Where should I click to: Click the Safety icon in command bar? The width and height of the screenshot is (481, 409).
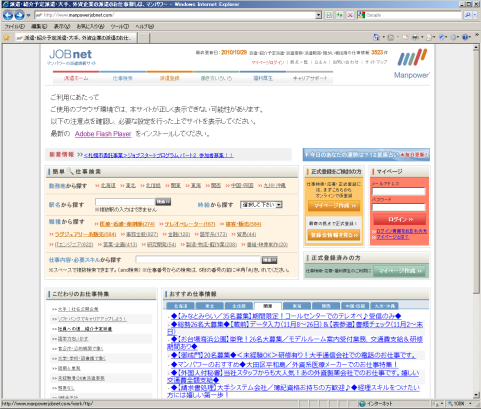(441, 37)
